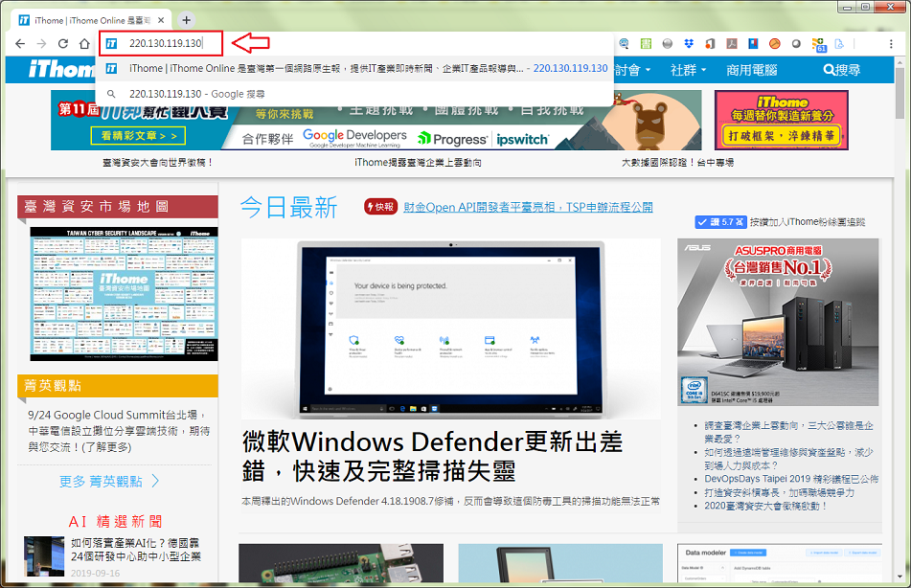
Task: Click the 今日最新 heading
Action: [288, 208]
